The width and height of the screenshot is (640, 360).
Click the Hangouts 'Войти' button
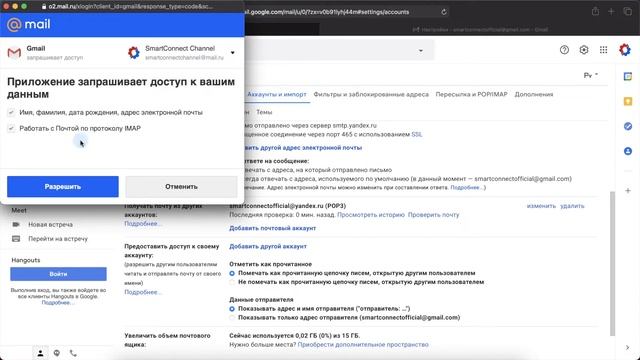coord(58,274)
